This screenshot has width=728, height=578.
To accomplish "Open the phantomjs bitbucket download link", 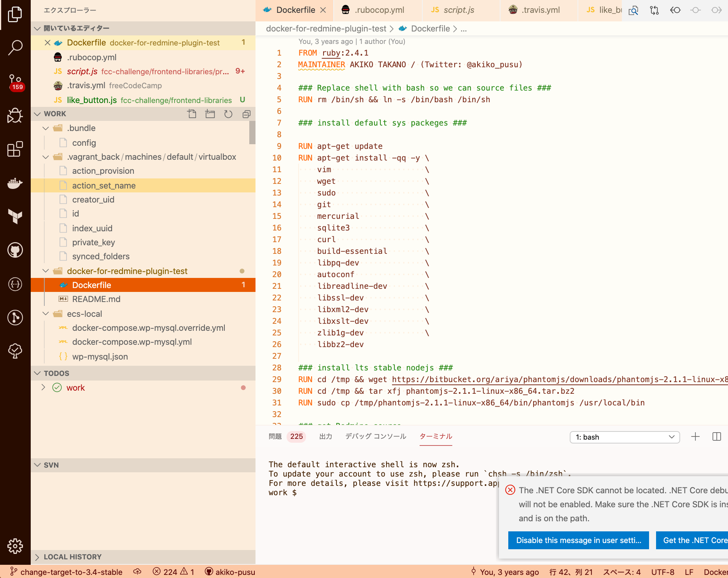I will point(560,379).
